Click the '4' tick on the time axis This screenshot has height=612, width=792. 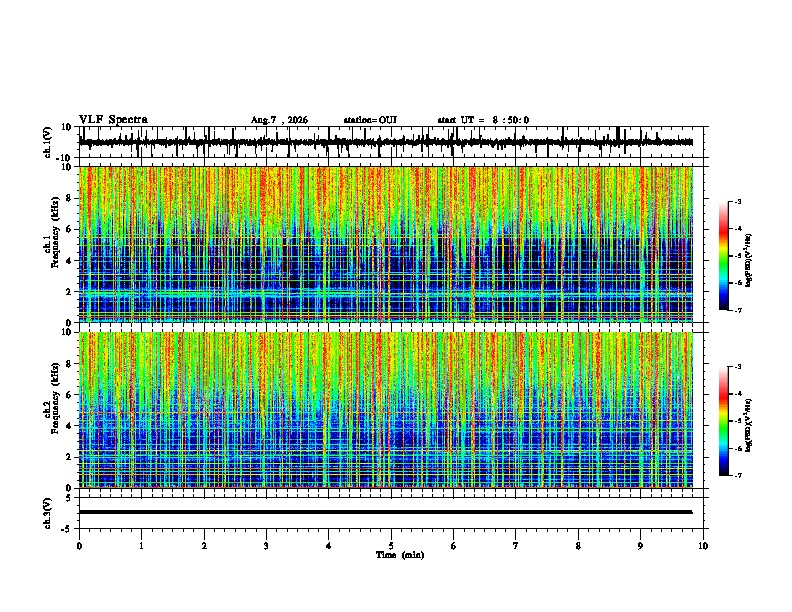click(329, 546)
